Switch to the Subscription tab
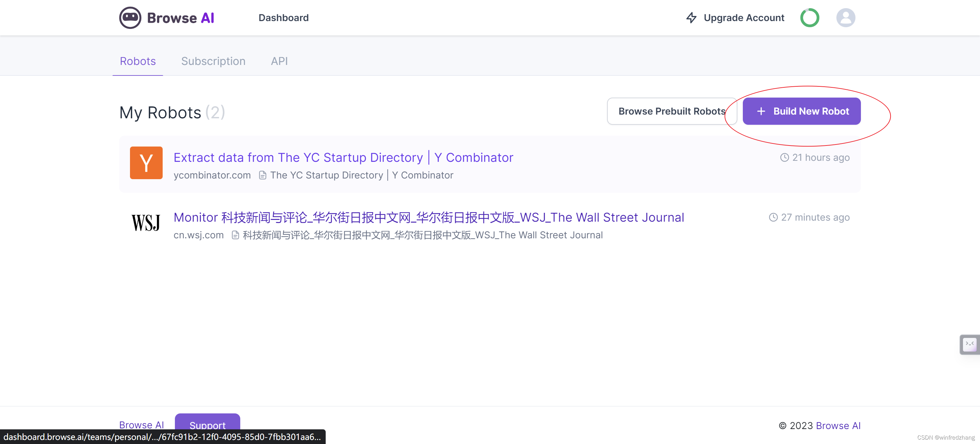The height and width of the screenshot is (444, 980). (213, 61)
